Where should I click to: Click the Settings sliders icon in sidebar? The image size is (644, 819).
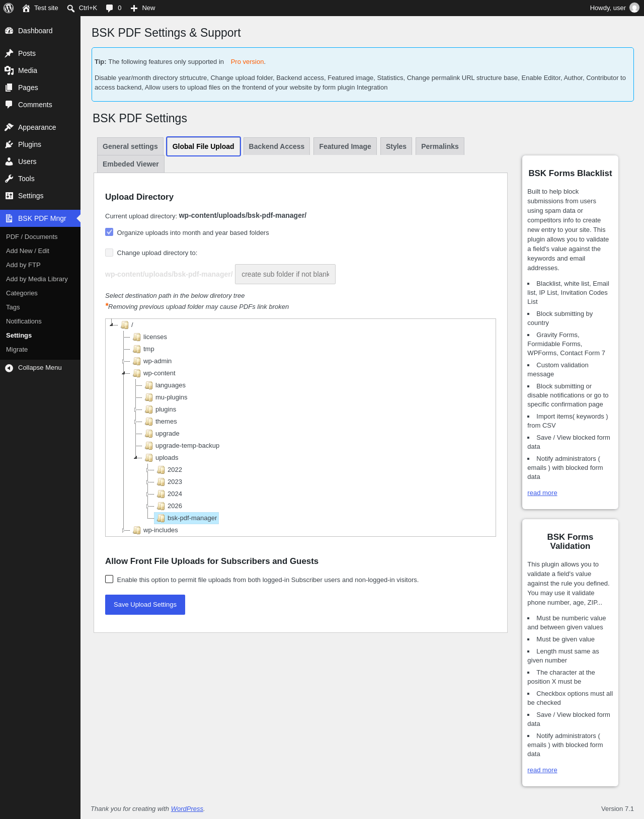coord(9,196)
